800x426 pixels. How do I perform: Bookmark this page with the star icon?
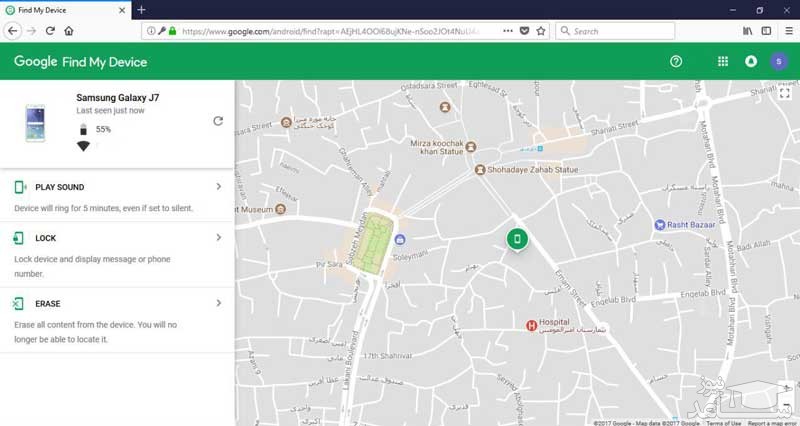541,31
